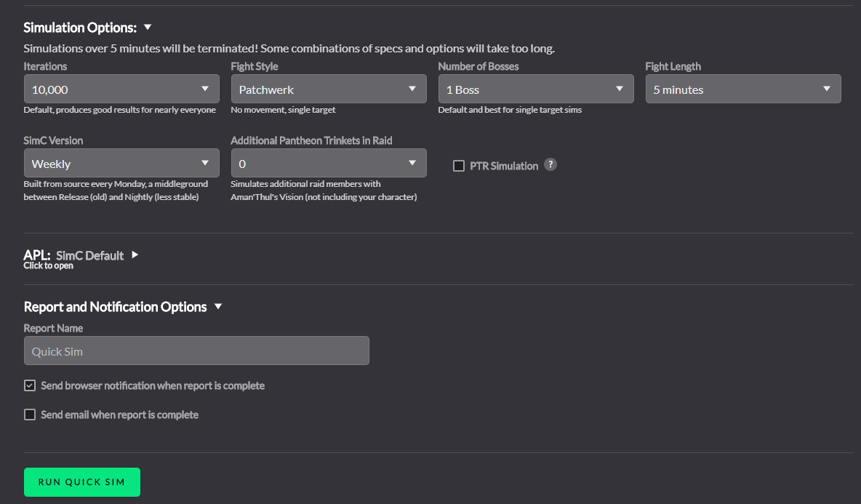The height and width of the screenshot is (504, 861).
Task: Open the Iterations dropdown showing 10,000
Action: pos(121,89)
